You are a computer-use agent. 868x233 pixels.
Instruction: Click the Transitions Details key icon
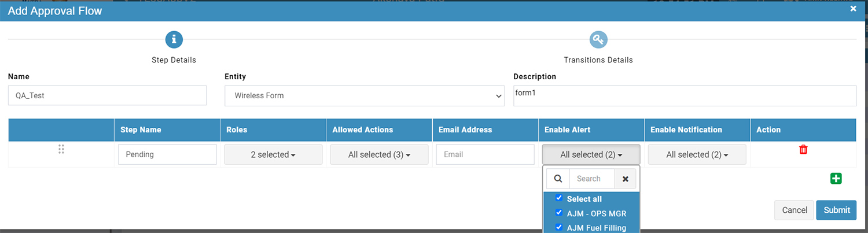click(598, 39)
